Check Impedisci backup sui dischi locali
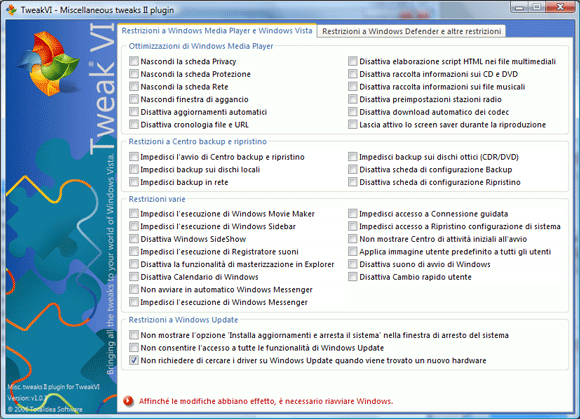The width and height of the screenshot is (580, 419). click(134, 169)
